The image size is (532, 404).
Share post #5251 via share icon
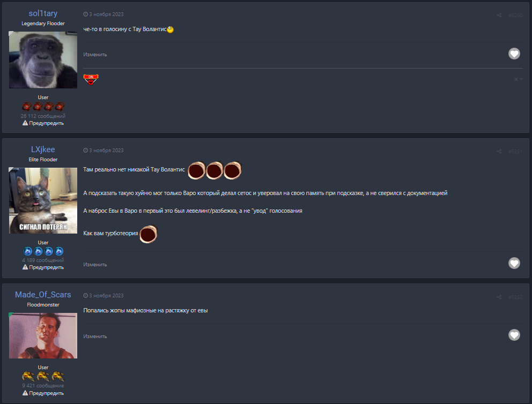pos(499,151)
